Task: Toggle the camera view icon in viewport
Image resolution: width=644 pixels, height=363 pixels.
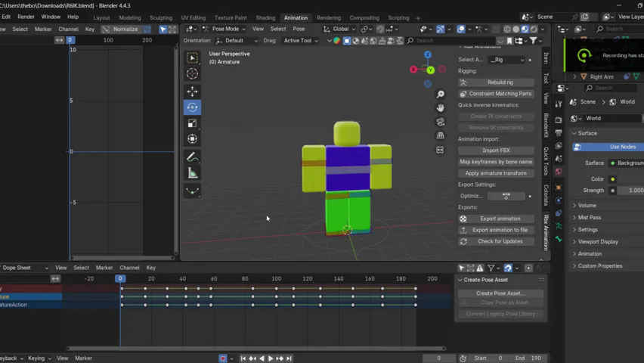Action: pos(440,122)
